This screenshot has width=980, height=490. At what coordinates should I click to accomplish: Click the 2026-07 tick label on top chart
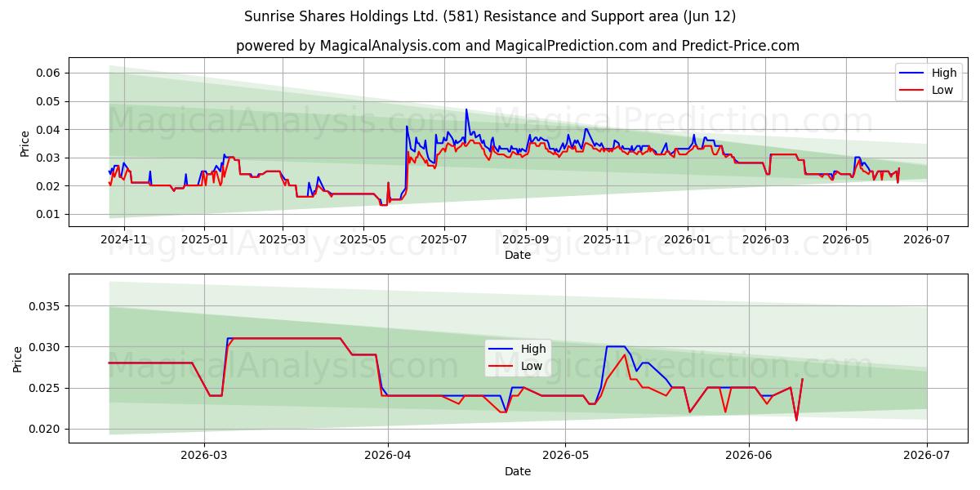[926, 240]
